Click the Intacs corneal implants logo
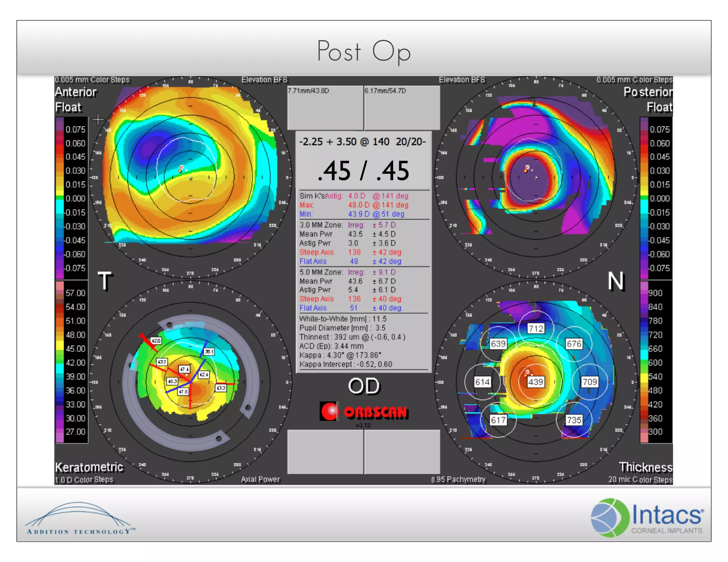This screenshot has width=728, height=562. click(x=647, y=517)
